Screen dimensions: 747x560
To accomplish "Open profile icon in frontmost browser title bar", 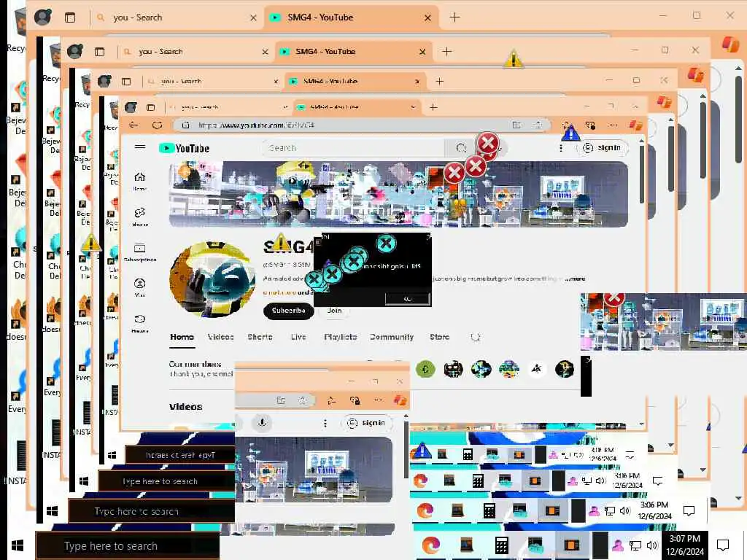I will click(x=43, y=17).
